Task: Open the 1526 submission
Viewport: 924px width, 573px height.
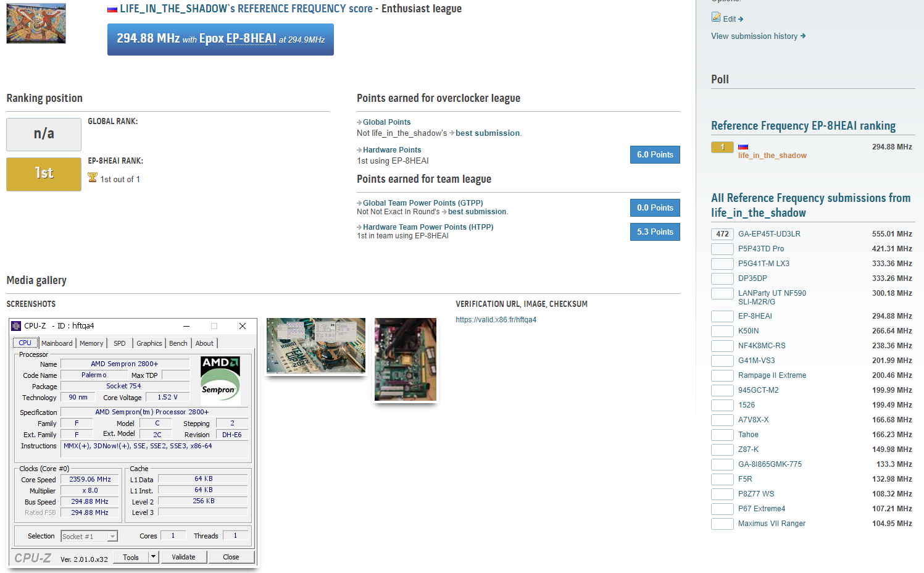Action: pyautogui.click(x=746, y=405)
